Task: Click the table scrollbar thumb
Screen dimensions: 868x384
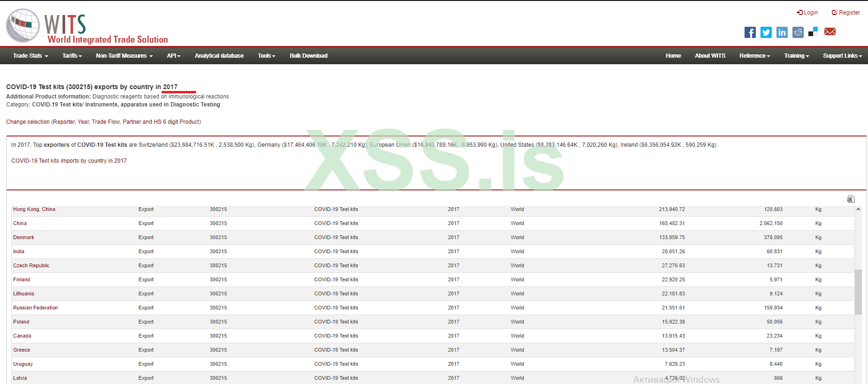Action: [x=858, y=292]
